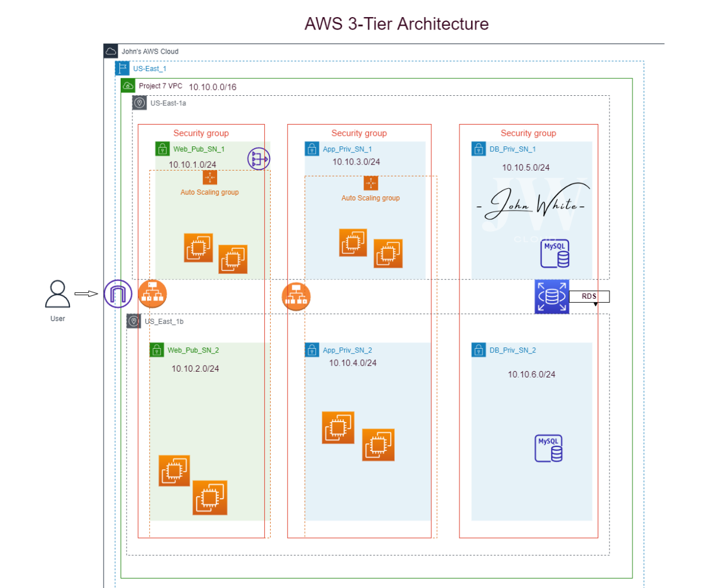Select the Auto Scaling group icon in Web_Pub_SN_1

click(x=210, y=177)
